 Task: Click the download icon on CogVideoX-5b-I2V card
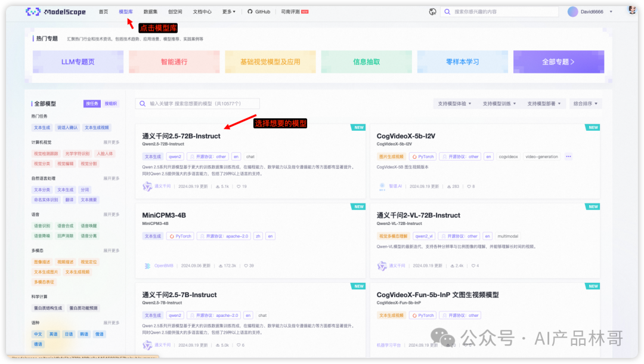tap(449, 187)
